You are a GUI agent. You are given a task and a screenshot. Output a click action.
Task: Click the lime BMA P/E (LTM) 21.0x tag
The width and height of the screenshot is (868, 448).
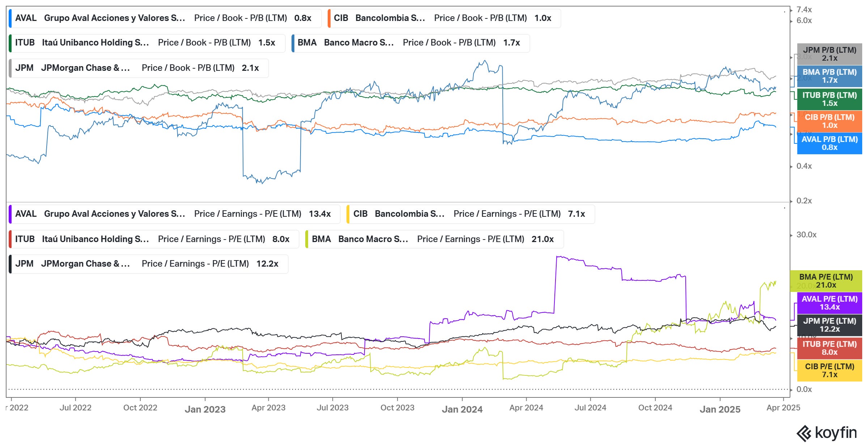826,281
